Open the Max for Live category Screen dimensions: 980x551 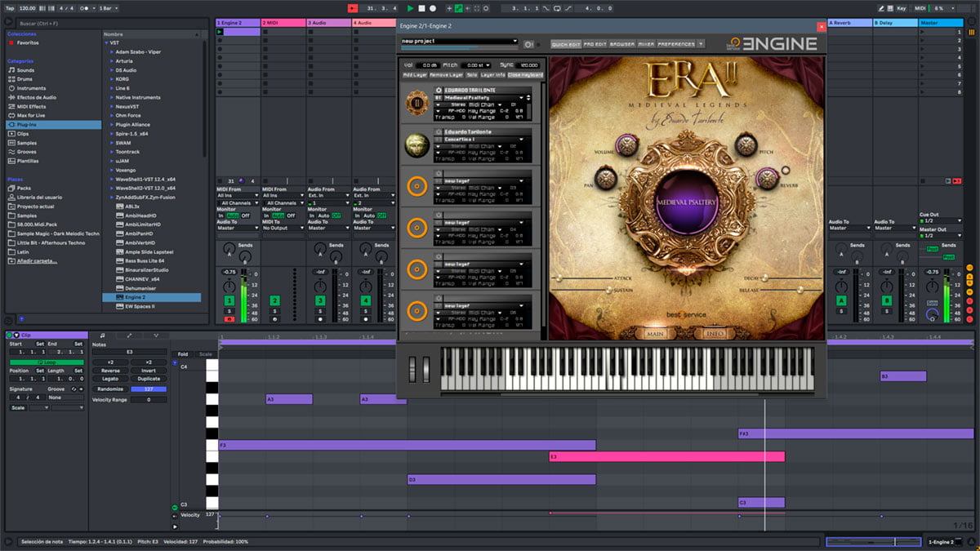(32, 115)
